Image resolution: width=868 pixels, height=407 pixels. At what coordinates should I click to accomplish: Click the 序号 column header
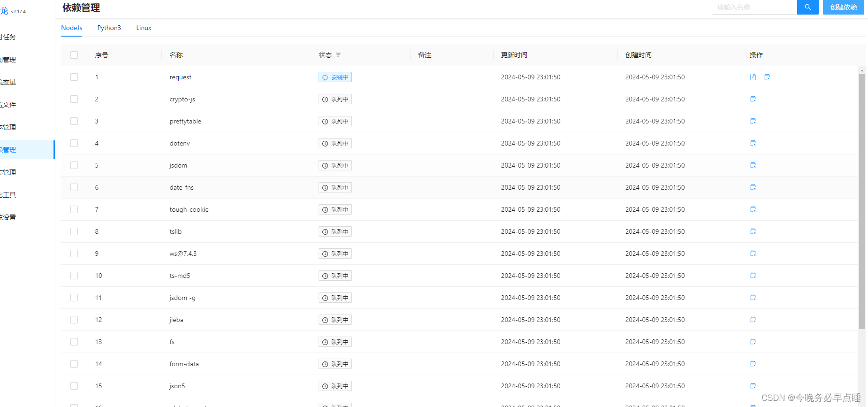(101, 55)
